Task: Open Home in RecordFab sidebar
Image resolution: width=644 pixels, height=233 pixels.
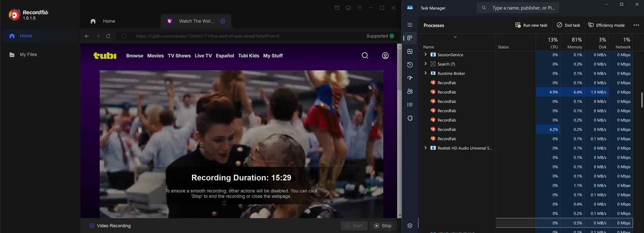Action: [40, 36]
